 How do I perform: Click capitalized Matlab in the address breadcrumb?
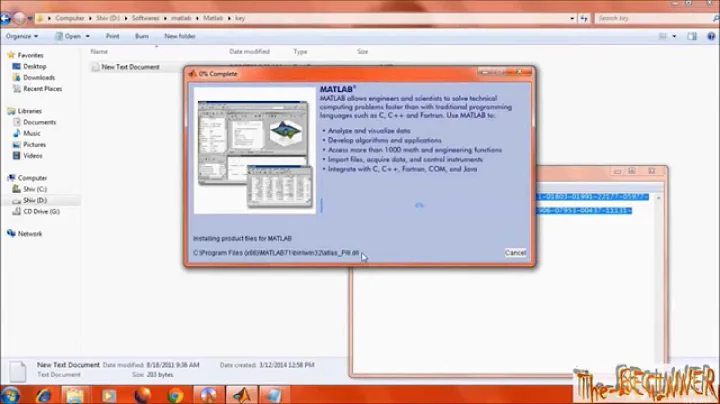(213, 18)
